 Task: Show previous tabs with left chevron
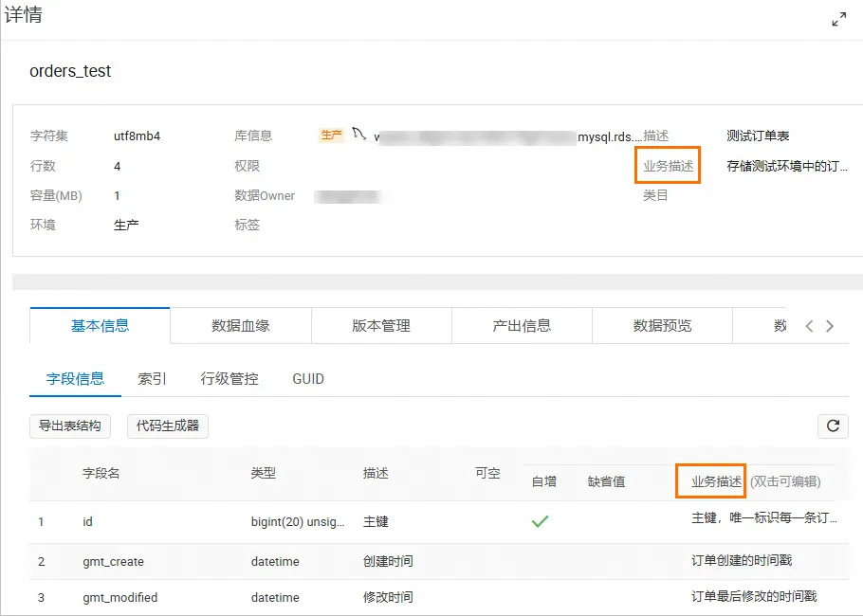pyautogui.click(x=809, y=326)
